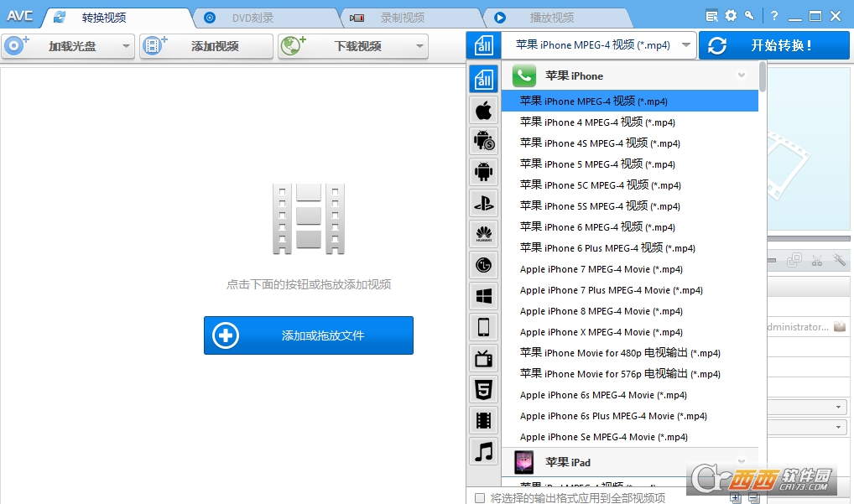Click the 添加或拖放文件 button
The image size is (854, 504).
tap(308, 335)
